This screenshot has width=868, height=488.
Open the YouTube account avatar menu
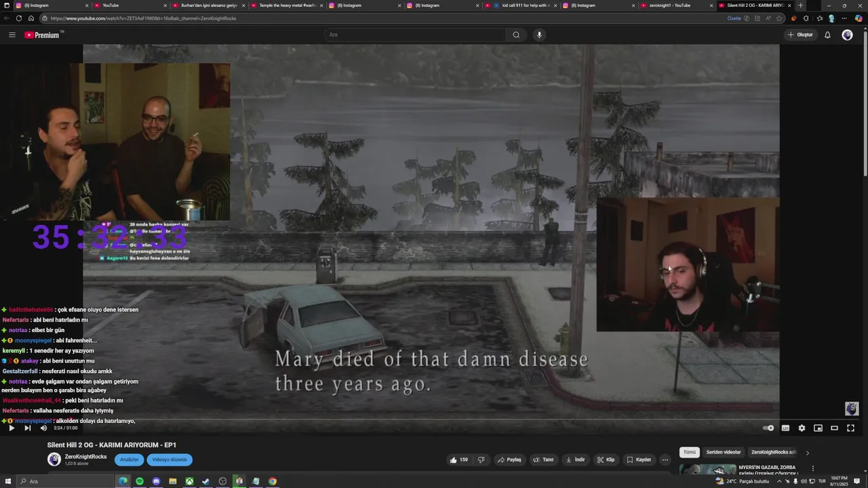click(847, 35)
